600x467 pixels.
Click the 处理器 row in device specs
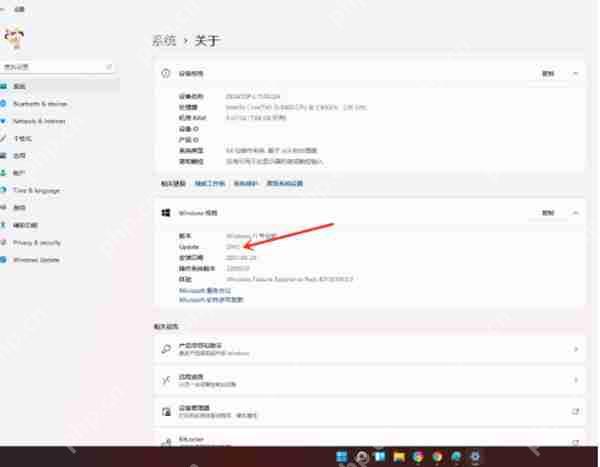coord(273,107)
